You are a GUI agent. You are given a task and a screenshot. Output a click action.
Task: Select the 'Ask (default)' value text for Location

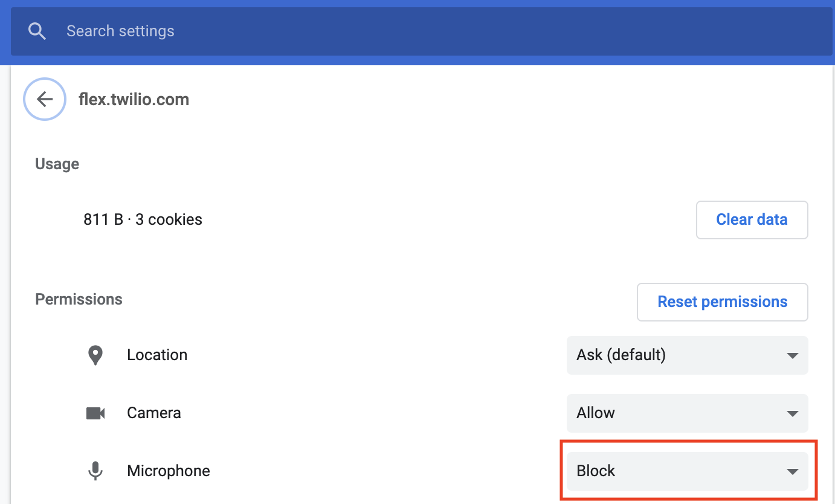[x=621, y=355]
